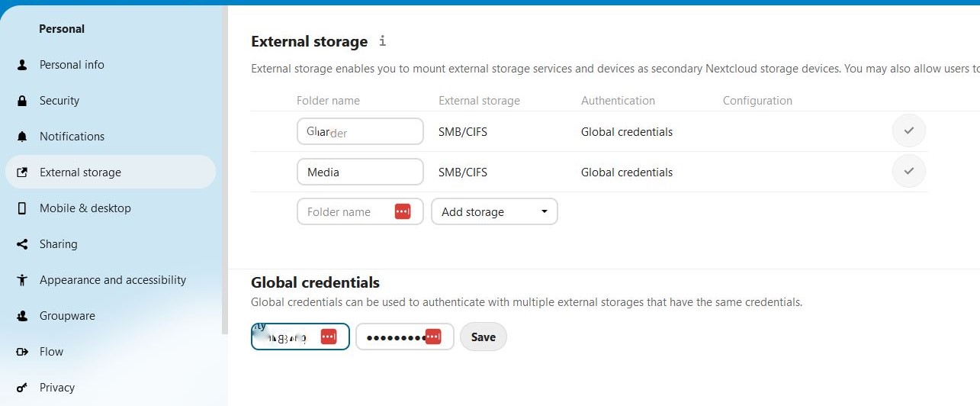
Task: Open External storage settings section
Action: coord(80,172)
